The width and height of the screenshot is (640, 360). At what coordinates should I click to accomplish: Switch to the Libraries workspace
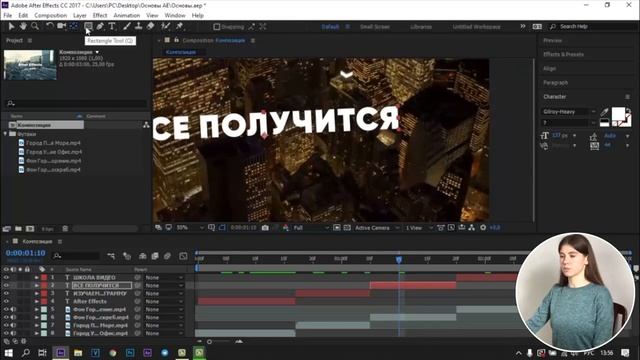421,27
